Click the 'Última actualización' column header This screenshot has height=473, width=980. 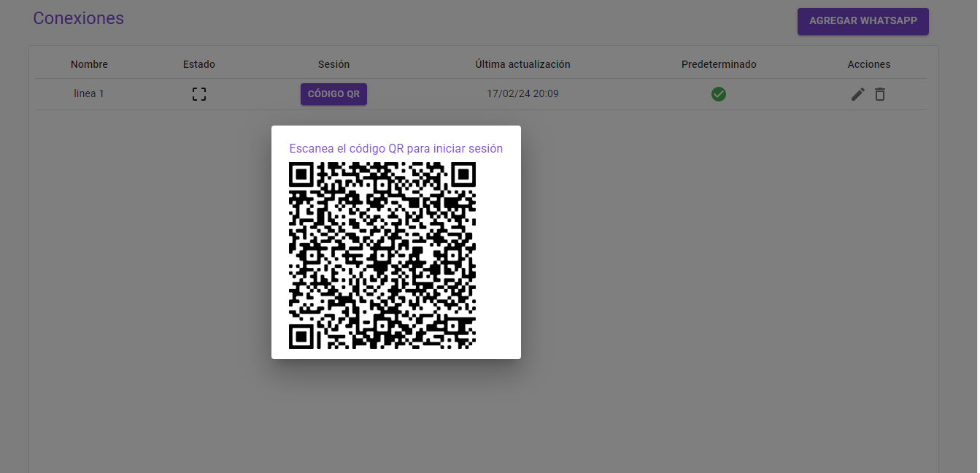pyautogui.click(x=522, y=64)
